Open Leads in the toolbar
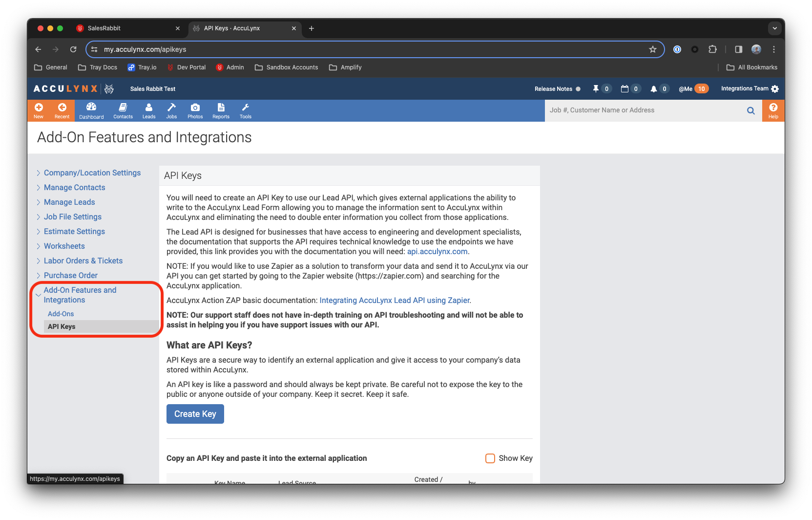812x520 pixels. [x=149, y=110]
